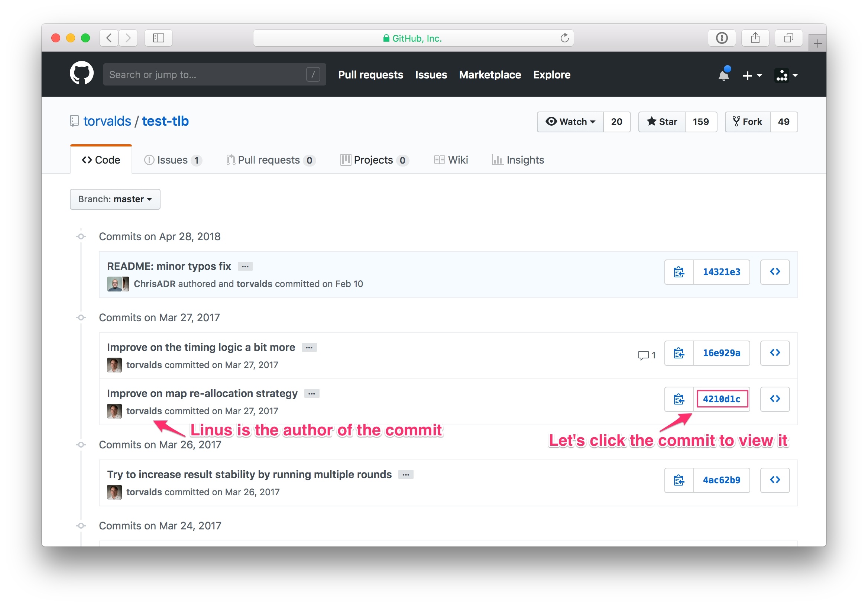Open the Watch settings dropdown
This screenshot has height=606, width=868.
[x=570, y=122]
